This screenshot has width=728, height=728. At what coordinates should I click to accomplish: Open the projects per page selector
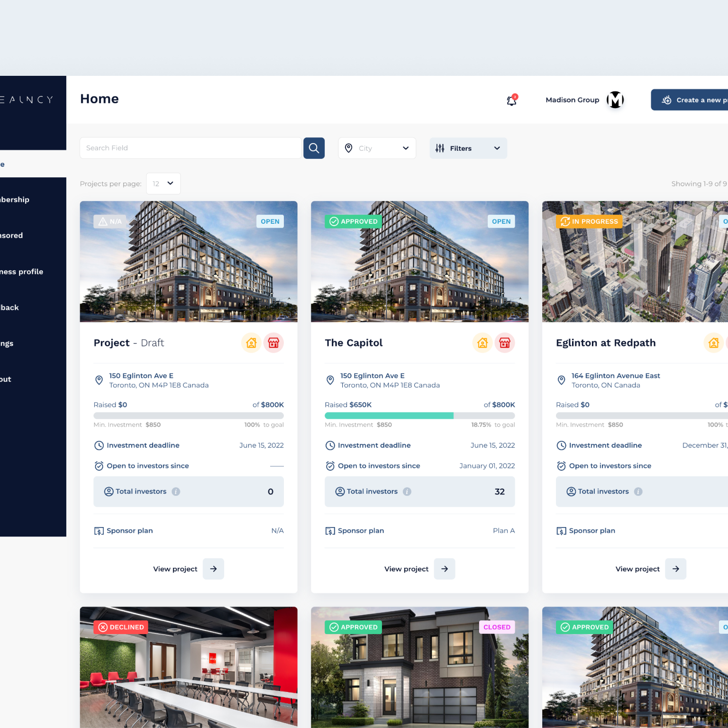pos(163,183)
